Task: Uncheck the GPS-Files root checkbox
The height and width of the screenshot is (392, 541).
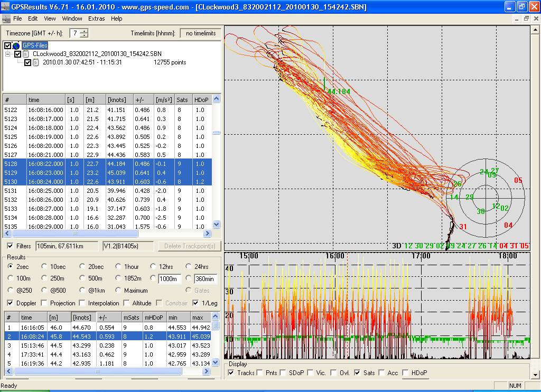Action: (7, 46)
